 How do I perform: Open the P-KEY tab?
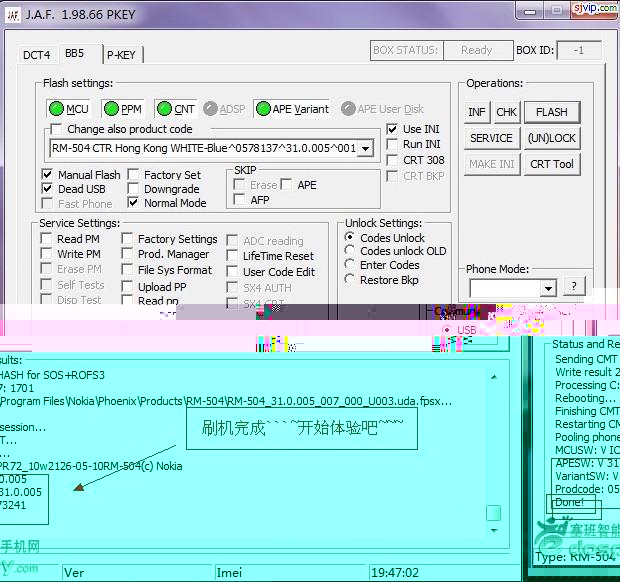pos(122,55)
